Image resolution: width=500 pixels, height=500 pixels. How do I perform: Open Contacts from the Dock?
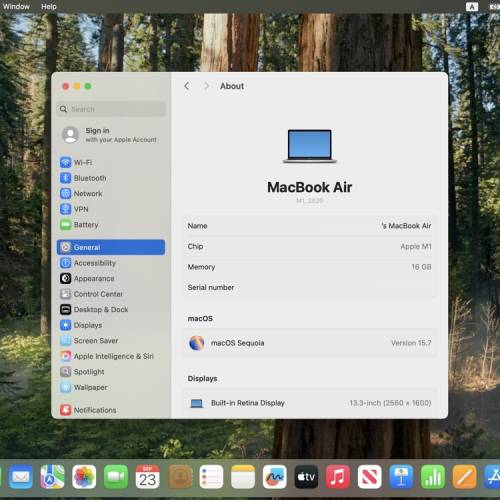179,477
